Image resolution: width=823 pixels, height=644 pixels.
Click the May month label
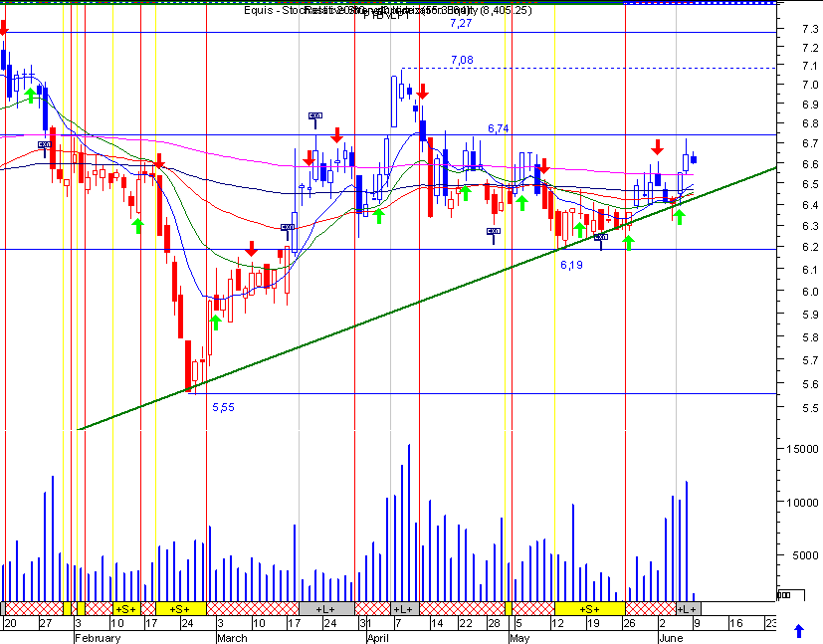tap(519, 638)
